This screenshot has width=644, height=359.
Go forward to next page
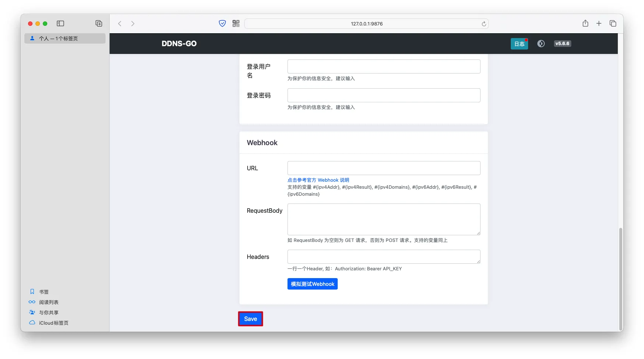133,24
